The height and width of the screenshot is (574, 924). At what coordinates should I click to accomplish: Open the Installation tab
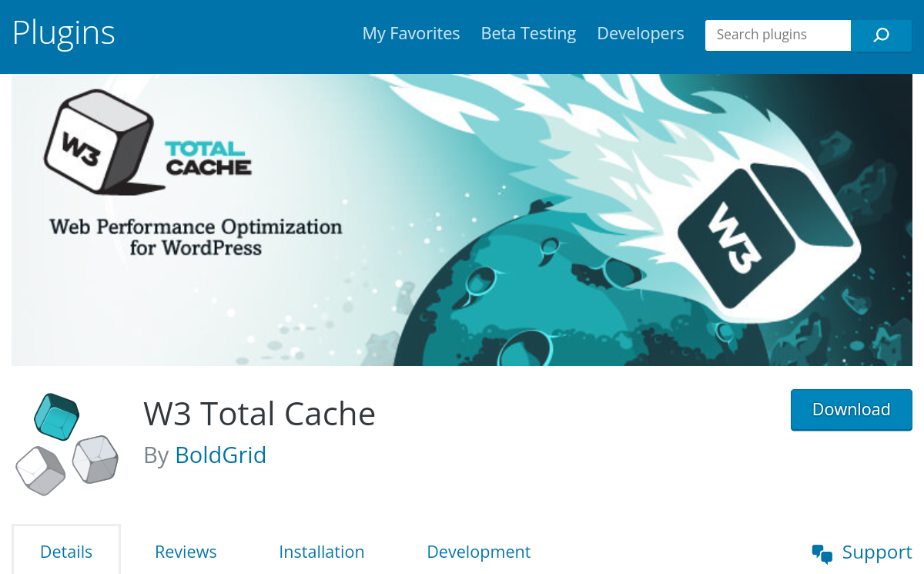[x=321, y=552]
